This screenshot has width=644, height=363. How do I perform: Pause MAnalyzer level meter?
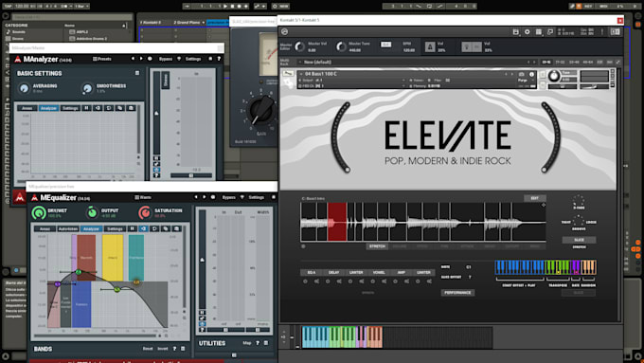(156, 158)
